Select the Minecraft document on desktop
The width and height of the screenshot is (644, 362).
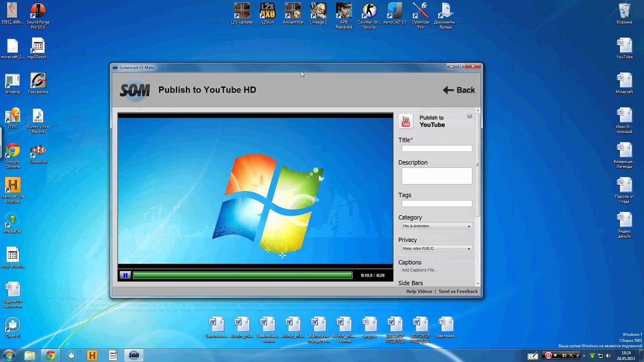coord(624,83)
